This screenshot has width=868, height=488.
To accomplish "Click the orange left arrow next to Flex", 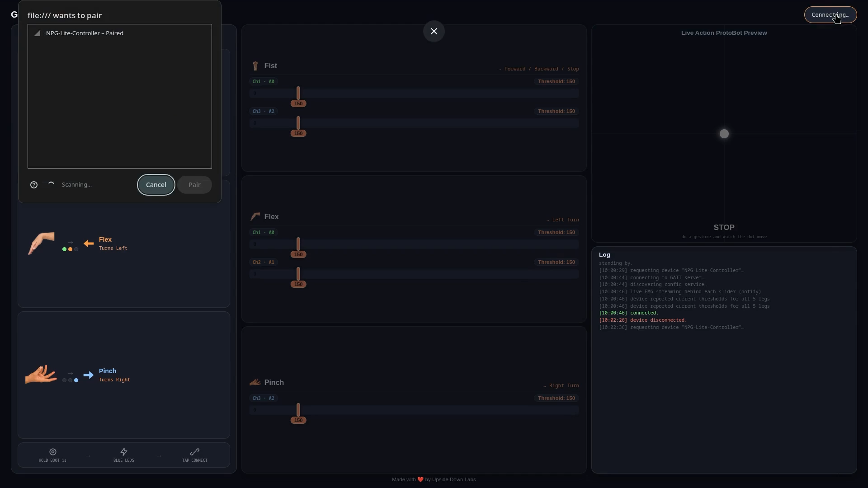I will [89, 244].
